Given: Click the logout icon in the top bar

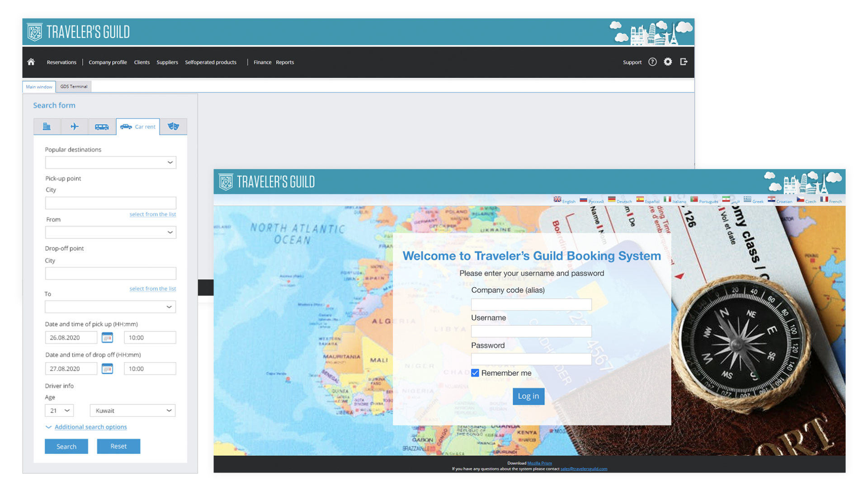Looking at the screenshot, I should (x=684, y=62).
